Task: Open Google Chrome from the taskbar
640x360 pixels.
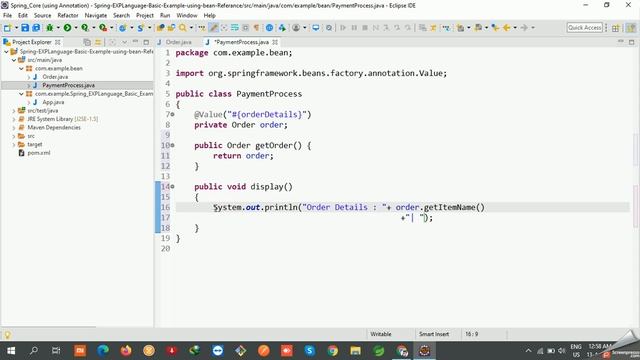Action: (x=333, y=351)
